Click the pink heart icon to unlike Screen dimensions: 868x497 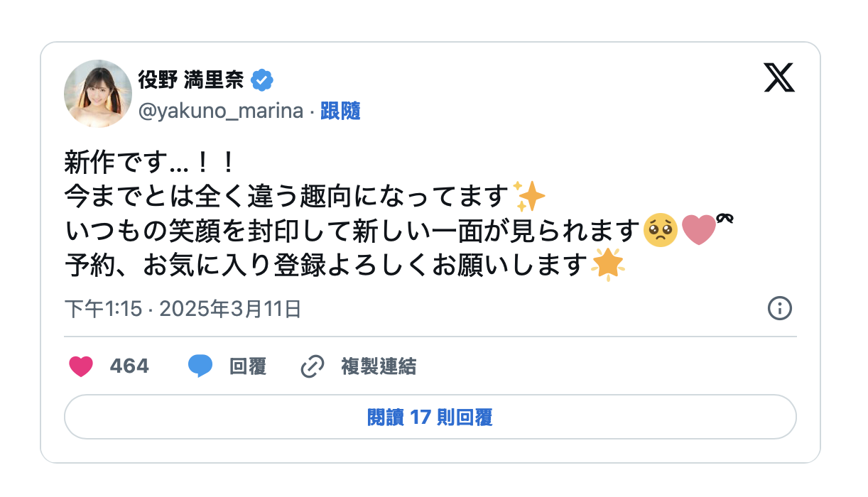point(81,366)
